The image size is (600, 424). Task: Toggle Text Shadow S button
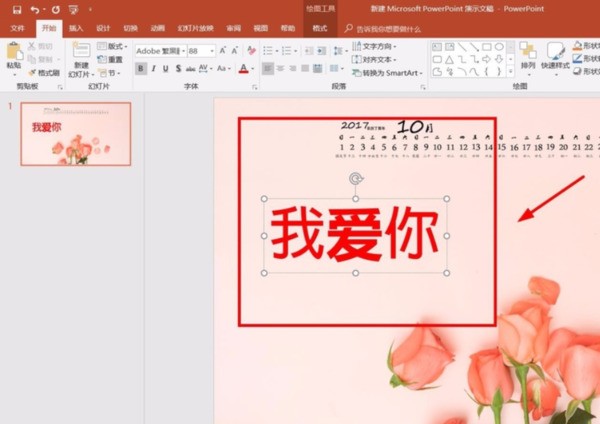click(178, 68)
